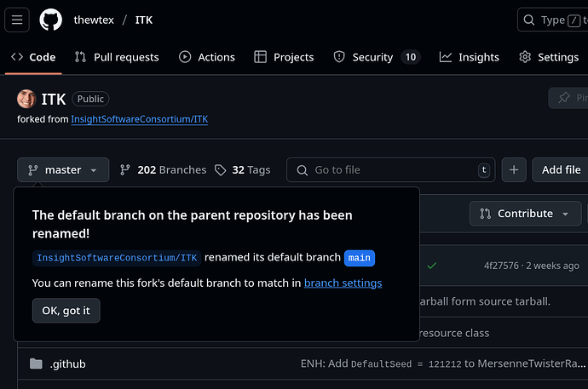View all 202 Branches
This screenshot has height=389, width=588.
pos(163,170)
